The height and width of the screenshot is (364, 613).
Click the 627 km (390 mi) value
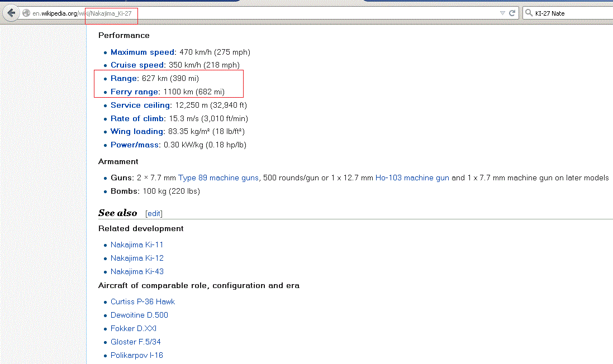tap(170, 79)
